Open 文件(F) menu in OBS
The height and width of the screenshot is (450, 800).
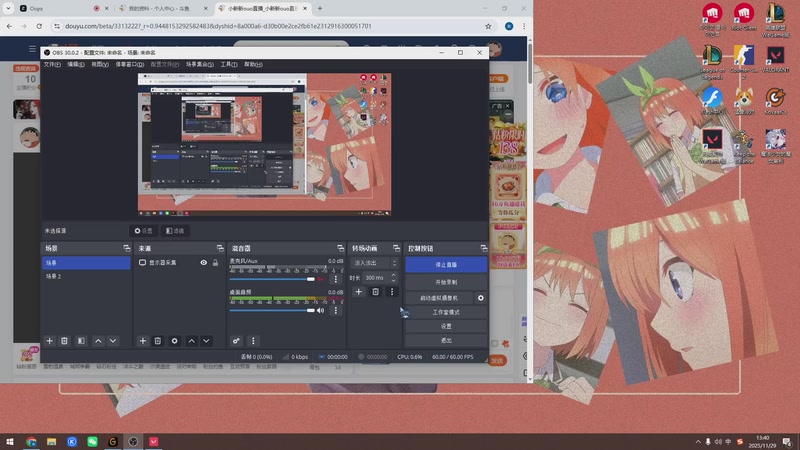(x=52, y=64)
